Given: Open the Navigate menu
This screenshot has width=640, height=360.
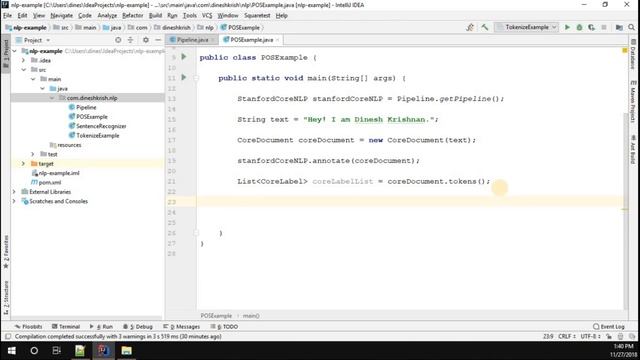Looking at the screenshot, I should (62, 16).
